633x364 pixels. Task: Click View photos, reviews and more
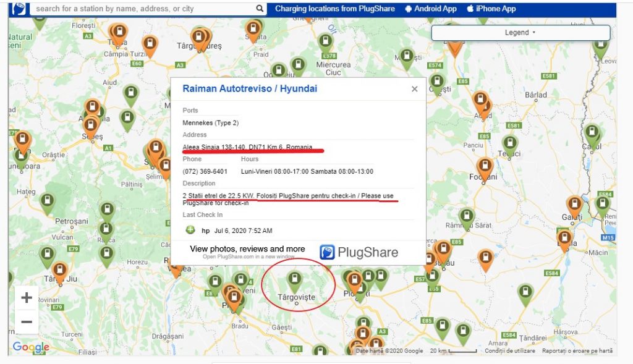click(247, 249)
